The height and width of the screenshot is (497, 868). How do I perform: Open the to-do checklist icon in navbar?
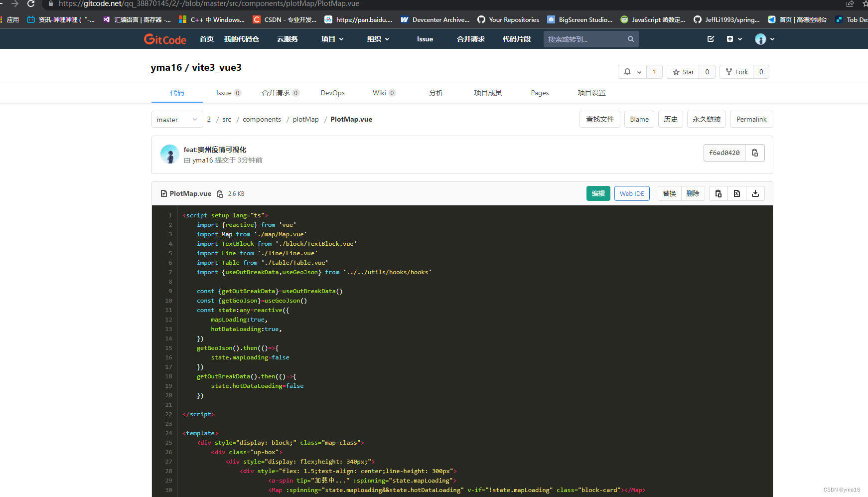[x=711, y=39]
